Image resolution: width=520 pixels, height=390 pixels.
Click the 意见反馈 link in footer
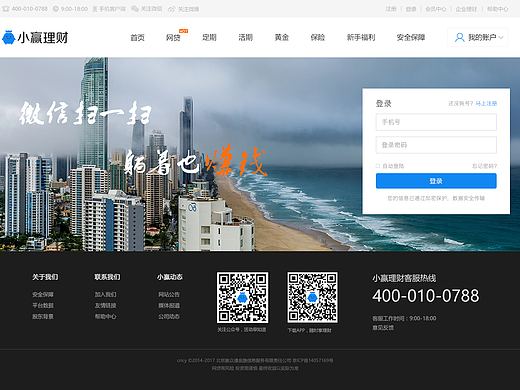(383, 328)
